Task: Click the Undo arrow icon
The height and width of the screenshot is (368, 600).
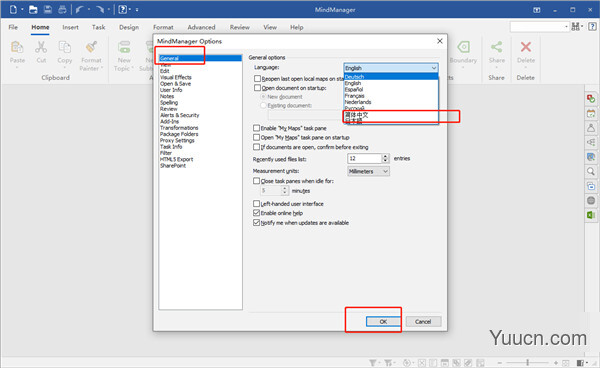Action: [79, 9]
